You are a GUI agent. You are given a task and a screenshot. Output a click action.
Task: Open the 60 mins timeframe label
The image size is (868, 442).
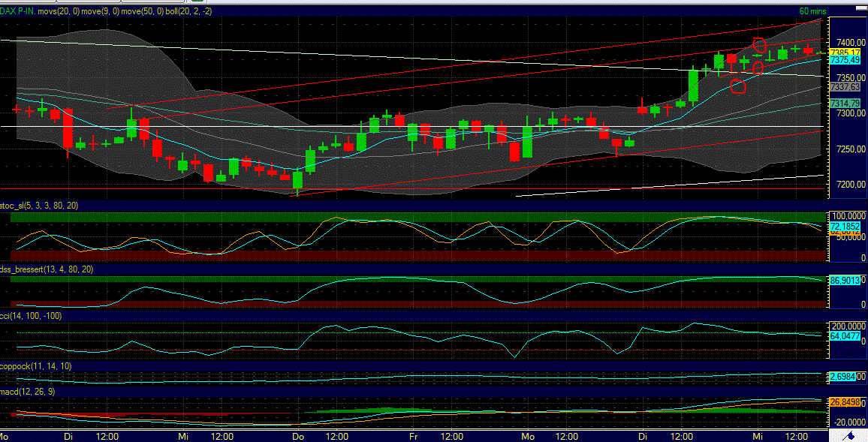(814, 11)
